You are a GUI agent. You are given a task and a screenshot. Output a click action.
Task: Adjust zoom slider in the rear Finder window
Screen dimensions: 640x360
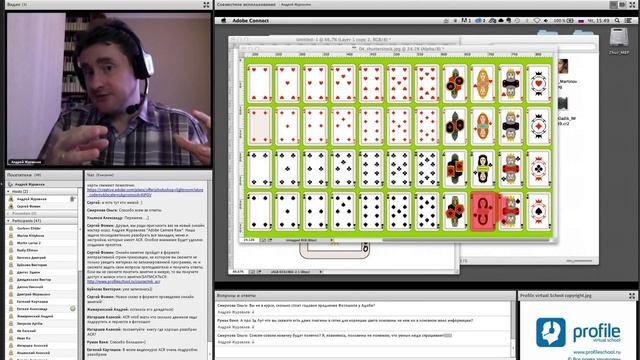coord(579,260)
